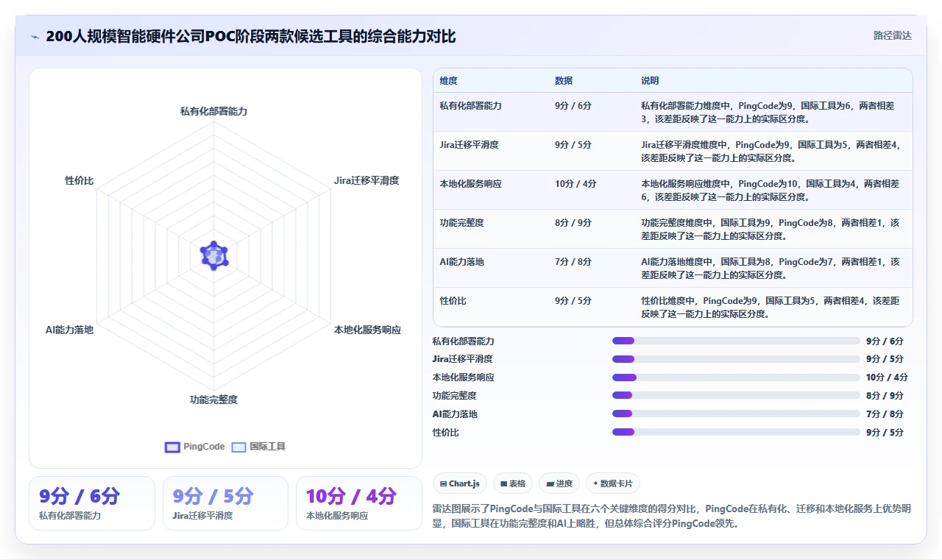
Task: Select the 本地化服务响应 table row name
Action: (x=470, y=184)
